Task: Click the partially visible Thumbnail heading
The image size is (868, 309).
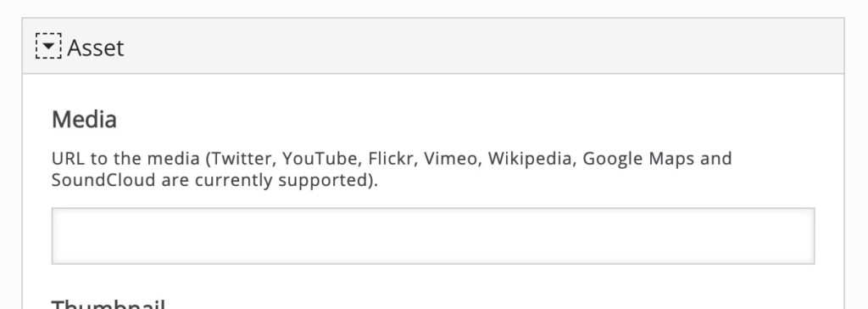Action: (108, 304)
